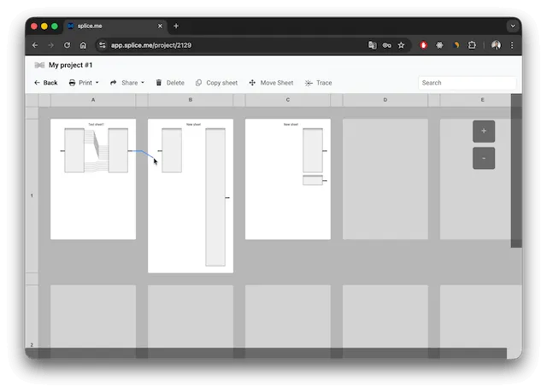Viewport: 547px width, 392px height.
Task: Click the Delete trash button
Action: click(x=170, y=83)
